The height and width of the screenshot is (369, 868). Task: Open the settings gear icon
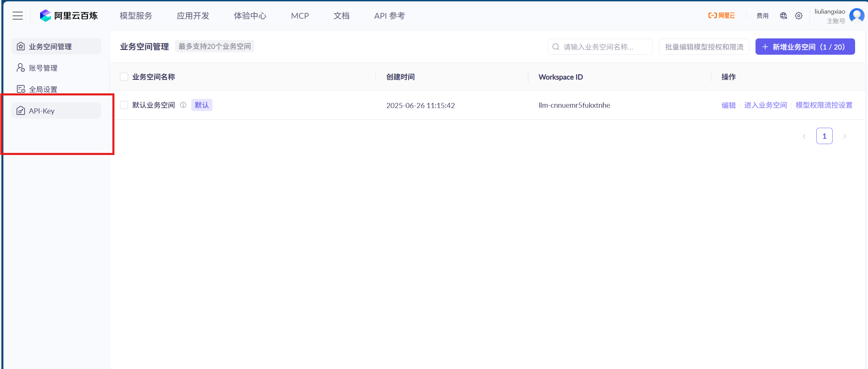click(799, 16)
